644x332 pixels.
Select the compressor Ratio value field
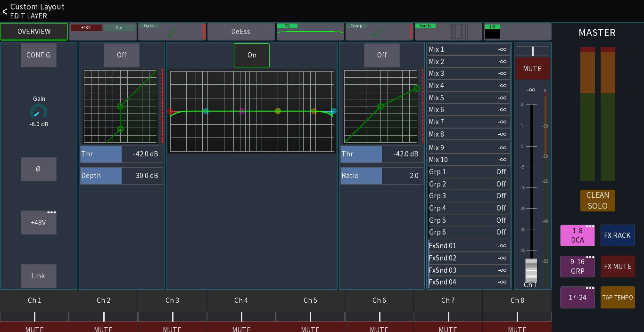[x=382, y=176]
